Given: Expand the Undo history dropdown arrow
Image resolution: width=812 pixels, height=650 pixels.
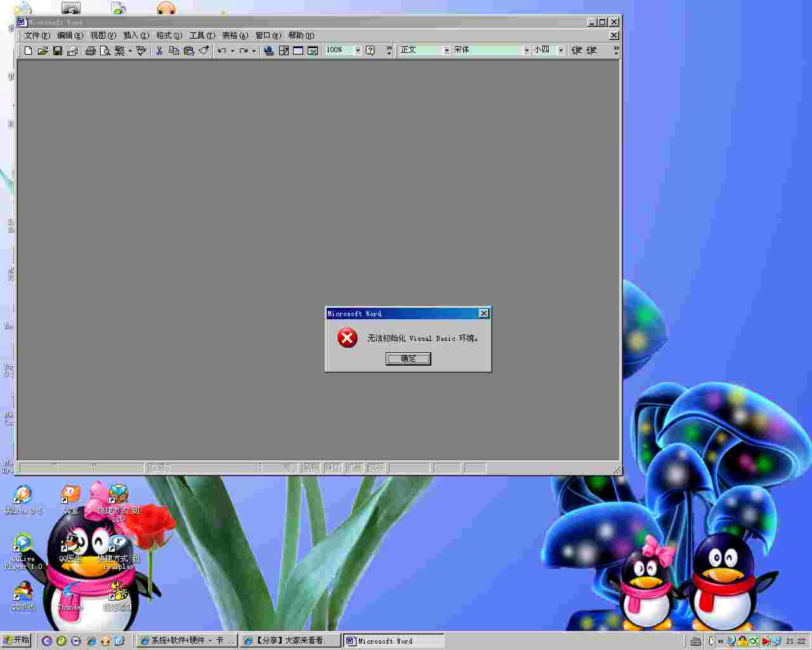Looking at the screenshot, I should (x=232, y=51).
